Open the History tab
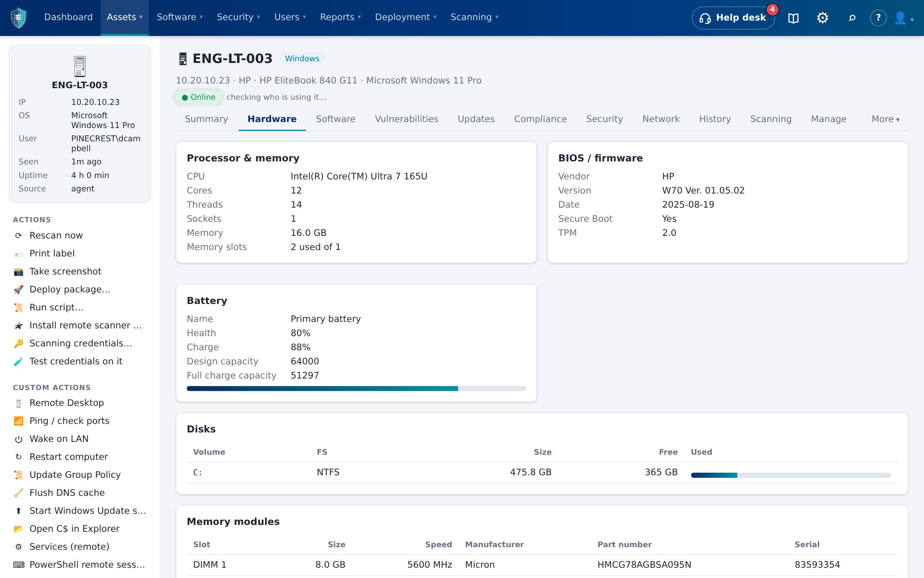 click(715, 119)
